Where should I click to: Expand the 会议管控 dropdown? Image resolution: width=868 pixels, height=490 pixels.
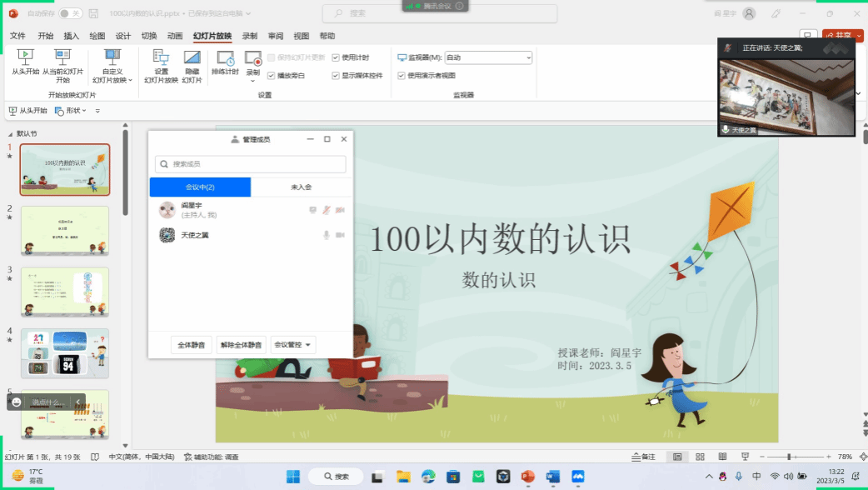coord(293,345)
